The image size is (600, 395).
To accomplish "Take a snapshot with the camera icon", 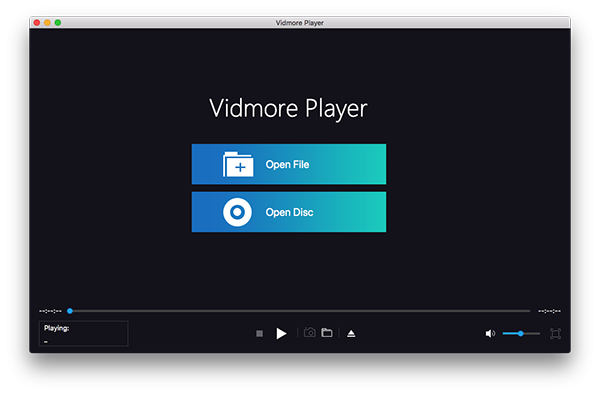I will point(310,333).
